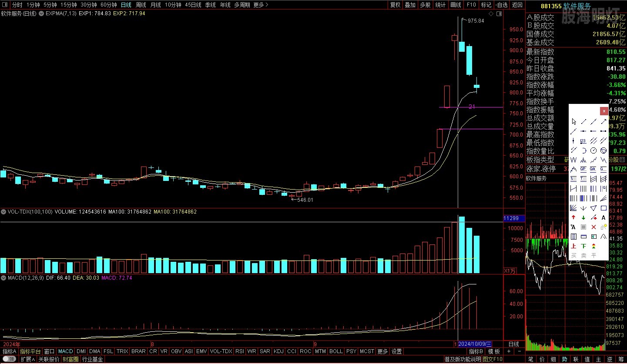The image size is (627, 364).
Task: Switch to the 周线 weekly chart tab
Action: coord(141,5)
